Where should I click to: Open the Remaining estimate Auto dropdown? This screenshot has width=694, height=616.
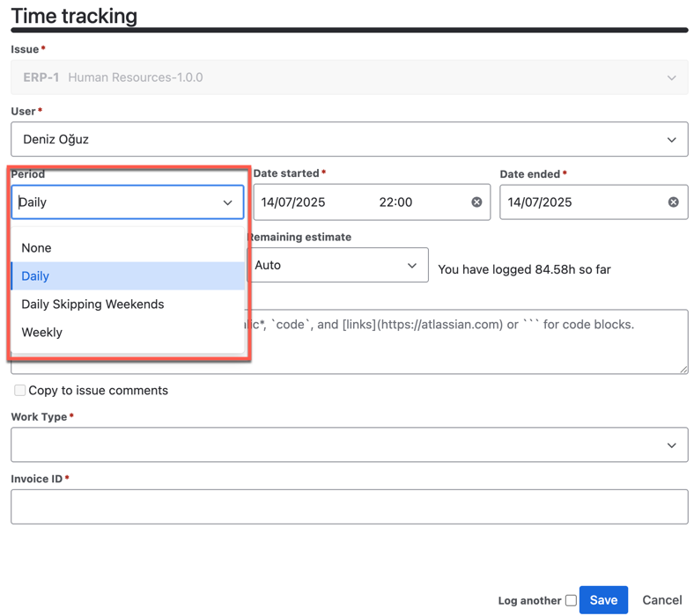[337, 265]
